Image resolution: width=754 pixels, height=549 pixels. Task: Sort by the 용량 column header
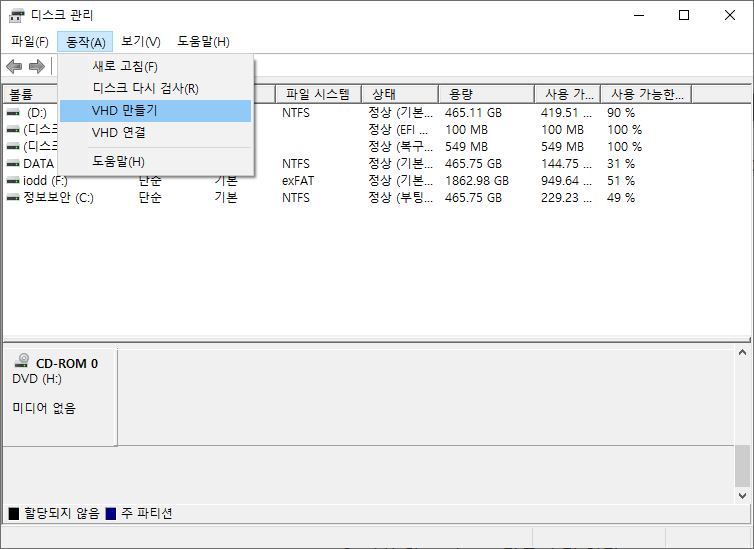486,94
